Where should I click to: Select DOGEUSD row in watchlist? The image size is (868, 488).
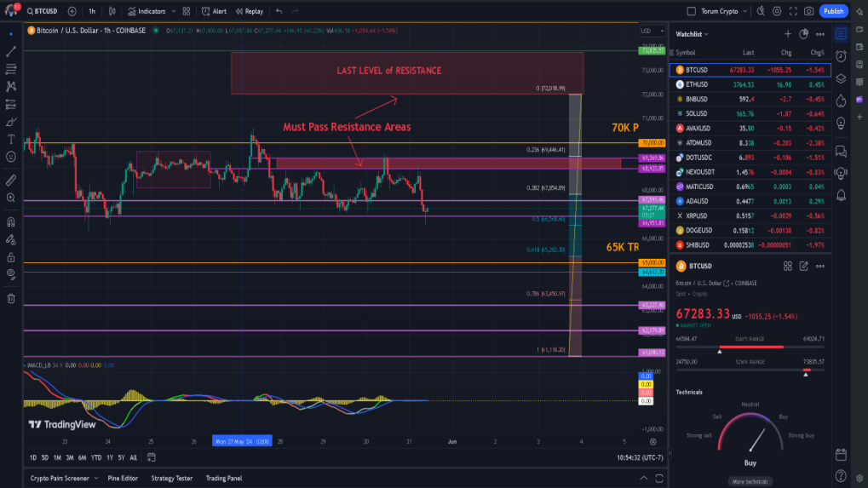tap(750, 230)
